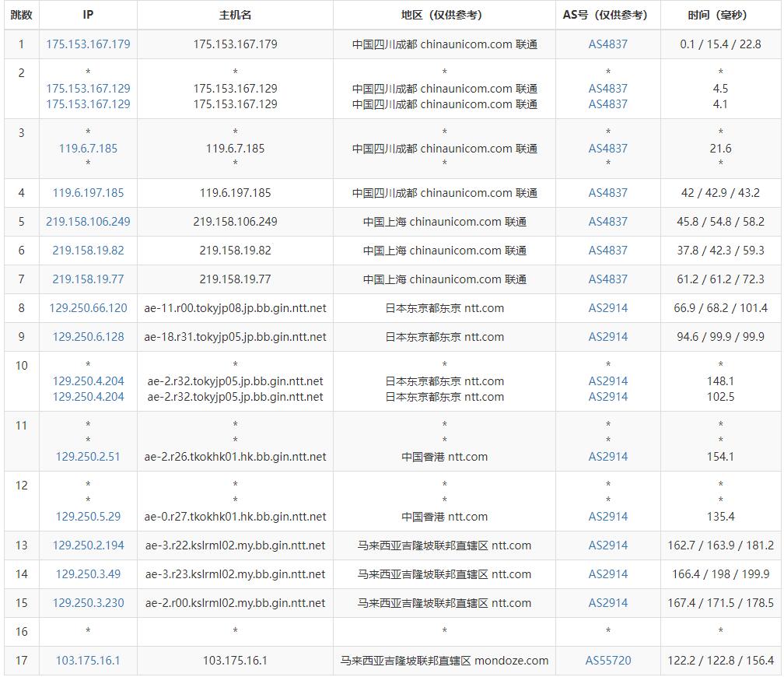Open AS4837 link in hop 5 row
The width and height of the screenshot is (784, 677).
pos(608,222)
